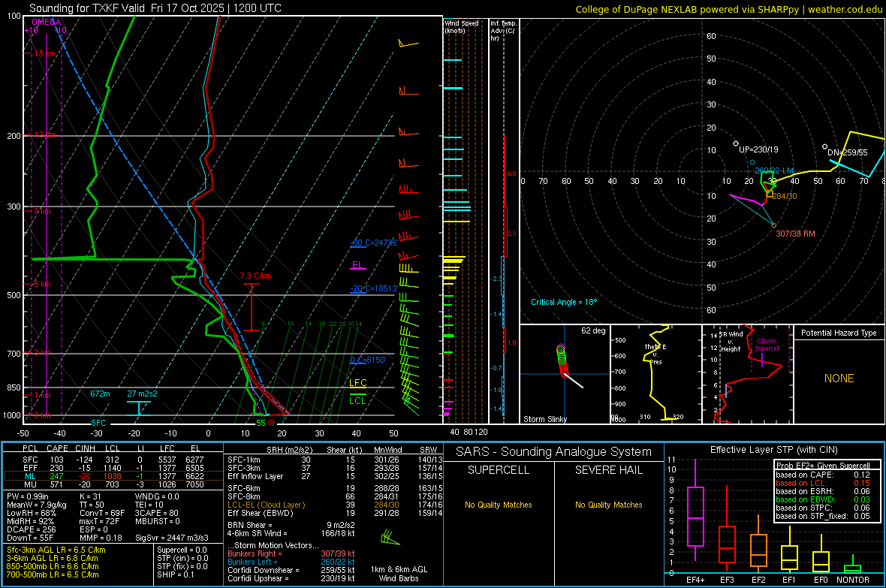Click the SARS - Sounding Analogue System heading
886x588 pixels.
pyautogui.click(x=553, y=452)
